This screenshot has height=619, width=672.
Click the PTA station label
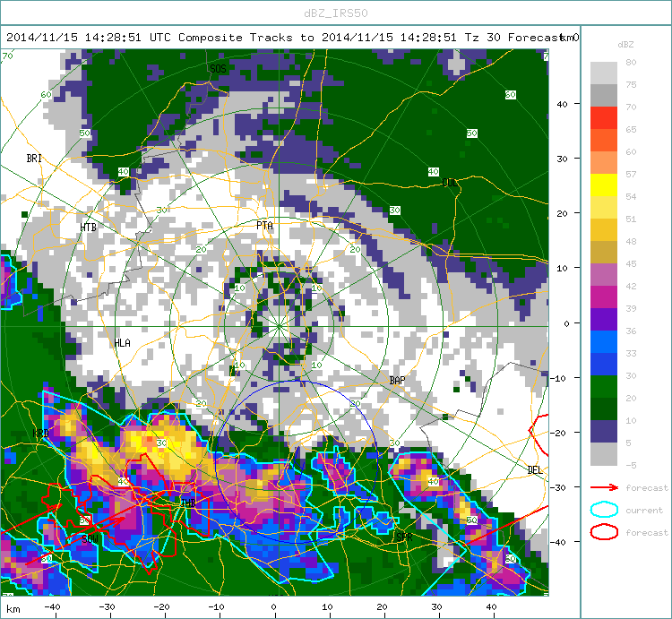tap(264, 226)
